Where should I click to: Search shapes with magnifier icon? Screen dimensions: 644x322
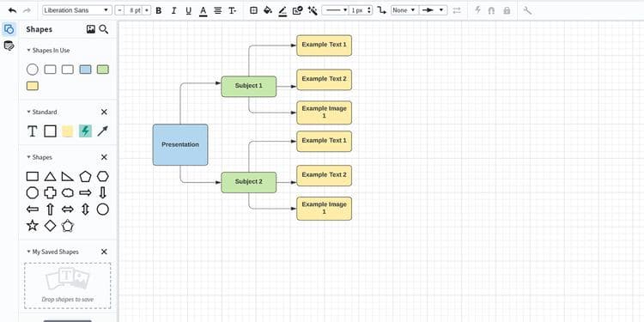(x=104, y=29)
